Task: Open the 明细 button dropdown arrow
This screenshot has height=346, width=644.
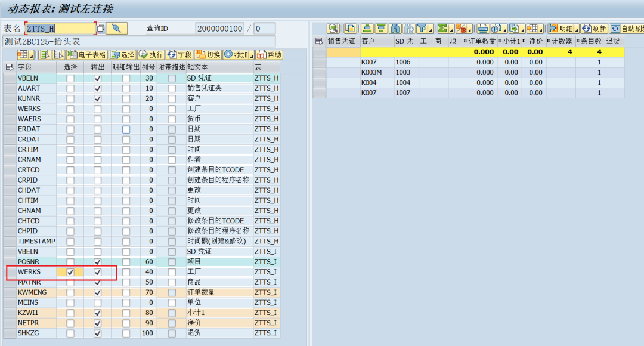Action: click(x=577, y=29)
